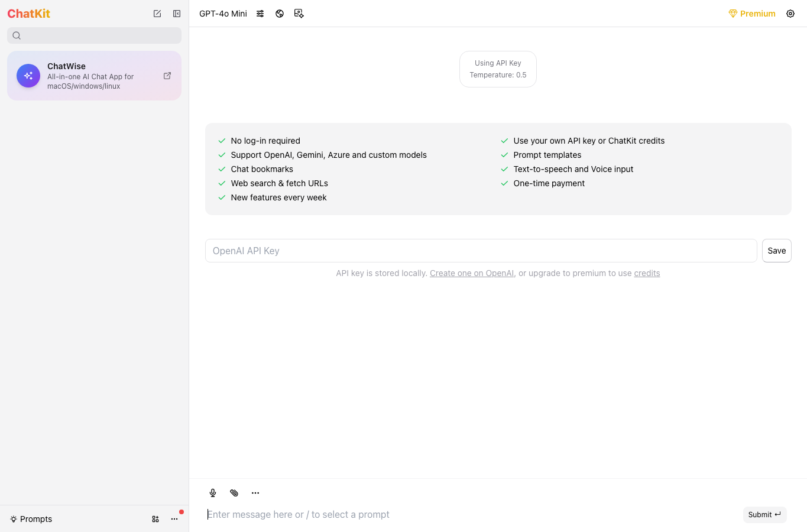Open sidebar more menu ellipsis
The width and height of the screenshot is (807, 532).
[174, 519]
